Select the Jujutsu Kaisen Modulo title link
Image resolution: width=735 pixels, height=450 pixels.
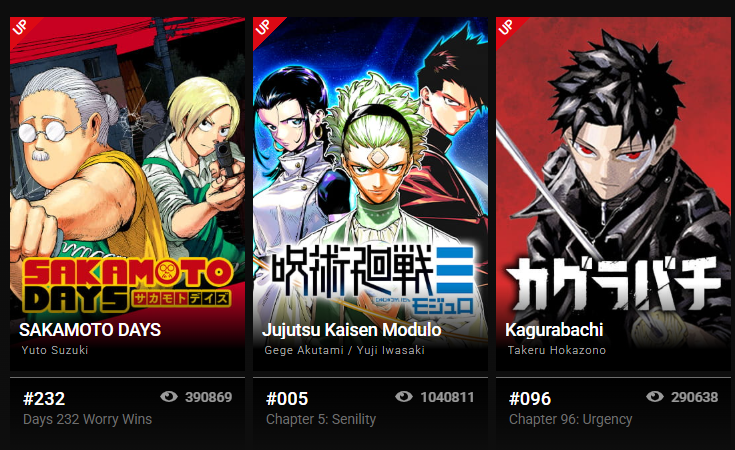(x=352, y=330)
